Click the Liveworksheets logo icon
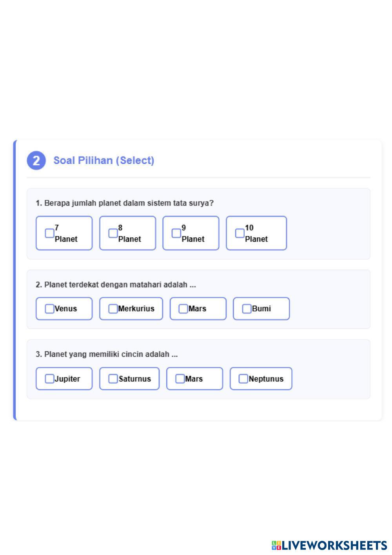The height and width of the screenshot is (555, 392). pos(276,545)
